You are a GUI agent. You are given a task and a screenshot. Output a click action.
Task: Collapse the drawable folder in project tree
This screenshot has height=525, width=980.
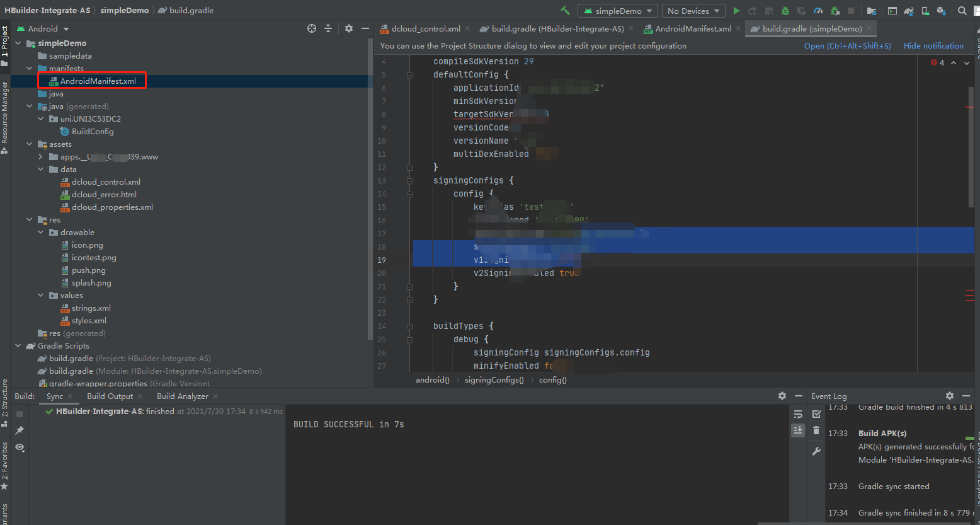tap(41, 233)
